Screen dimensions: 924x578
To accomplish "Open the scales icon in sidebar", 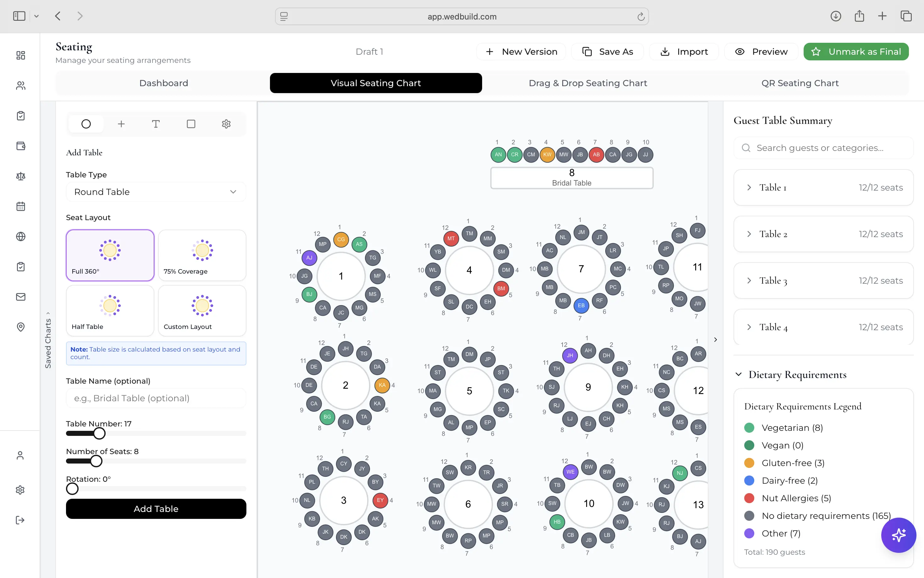I will pos(21,176).
